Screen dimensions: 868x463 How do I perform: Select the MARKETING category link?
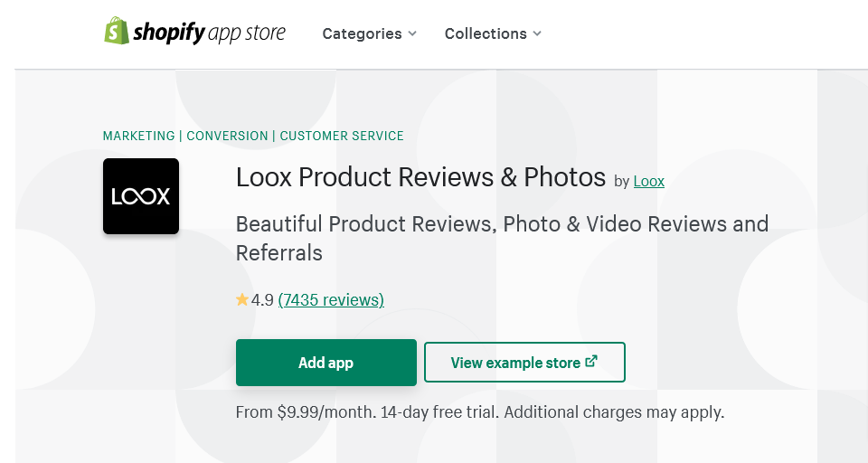coord(138,136)
